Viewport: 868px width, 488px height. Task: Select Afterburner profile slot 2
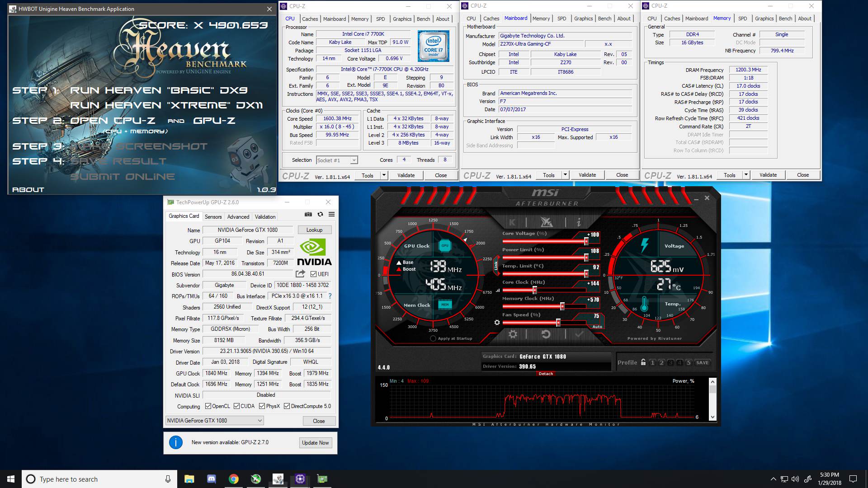pos(661,362)
